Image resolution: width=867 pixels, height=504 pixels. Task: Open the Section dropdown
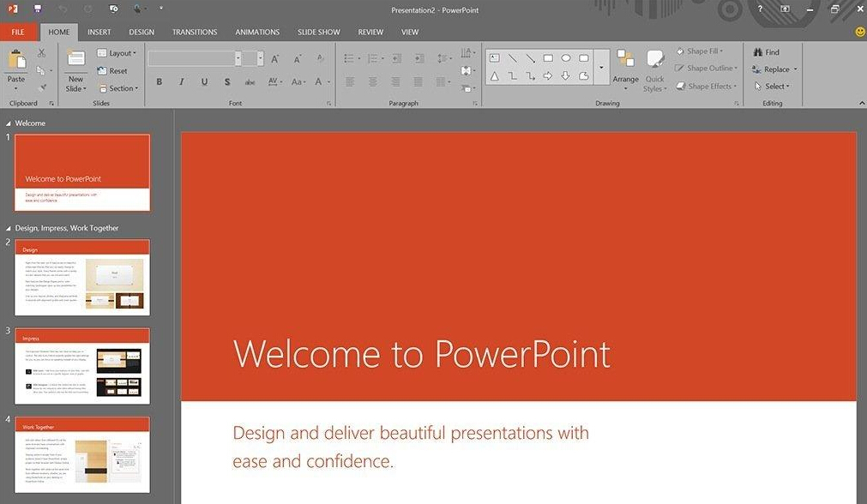pos(118,88)
